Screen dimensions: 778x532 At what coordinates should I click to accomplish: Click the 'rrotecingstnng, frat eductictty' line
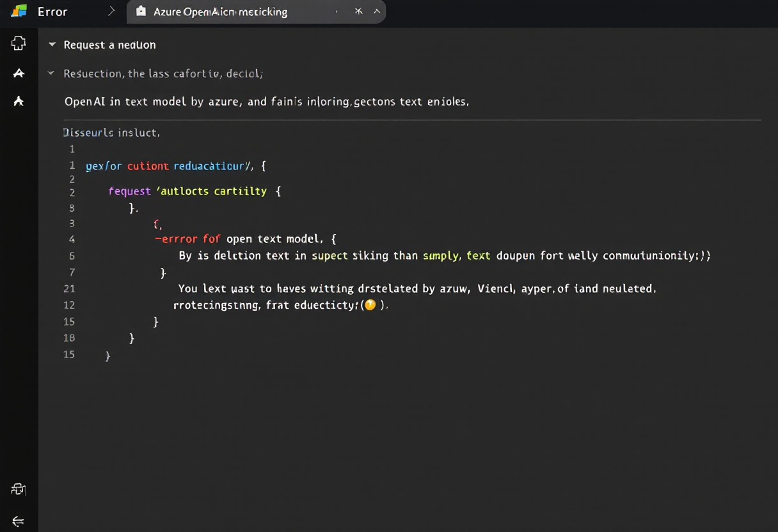281,306
